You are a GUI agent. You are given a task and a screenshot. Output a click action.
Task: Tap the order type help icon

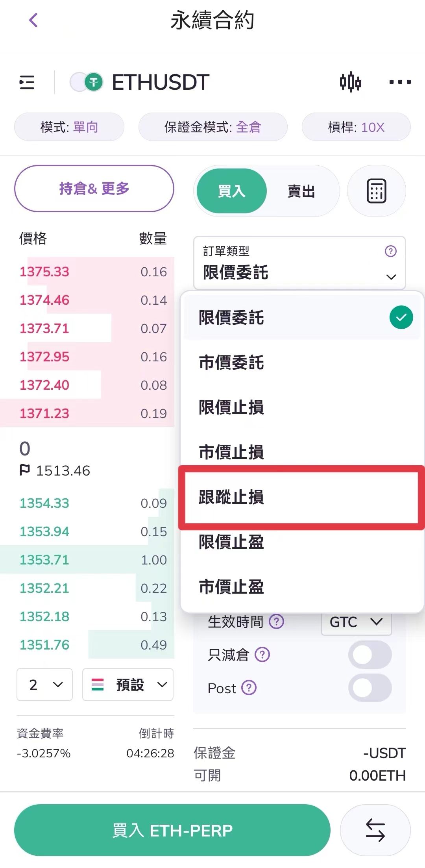(390, 251)
